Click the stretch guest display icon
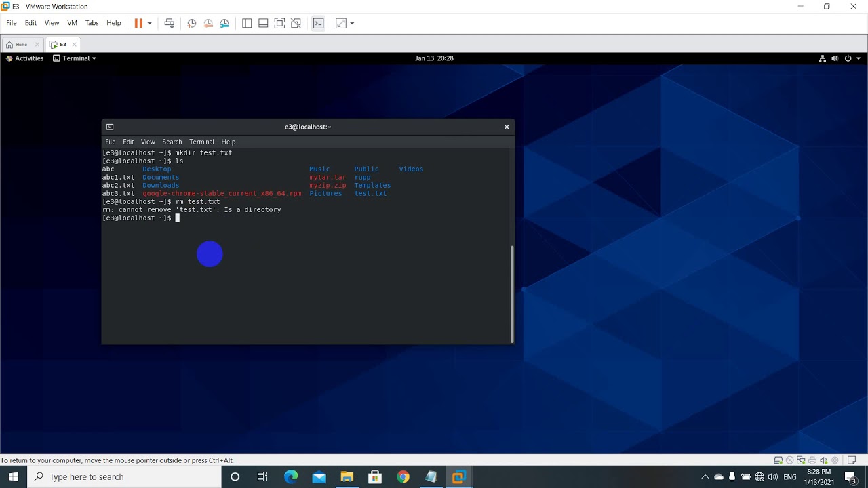Viewport: 868px width, 488px height. pos(341,23)
